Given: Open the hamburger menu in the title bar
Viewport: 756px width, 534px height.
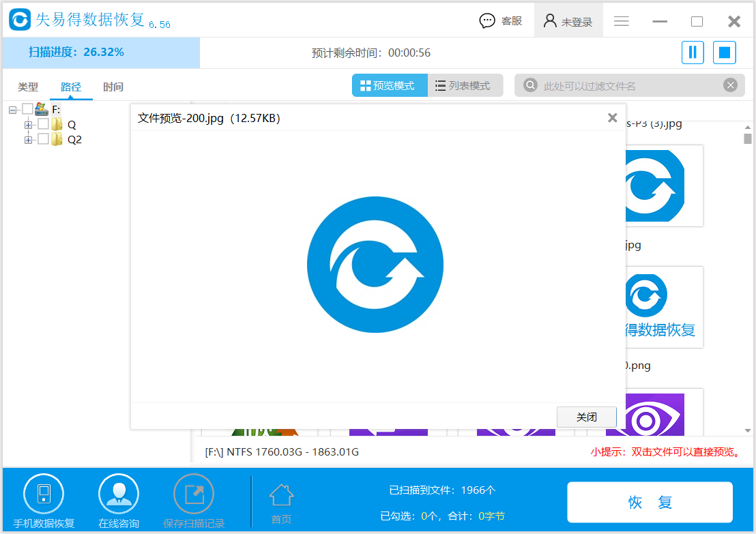Looking at the screenshot, I should [621, 21].
